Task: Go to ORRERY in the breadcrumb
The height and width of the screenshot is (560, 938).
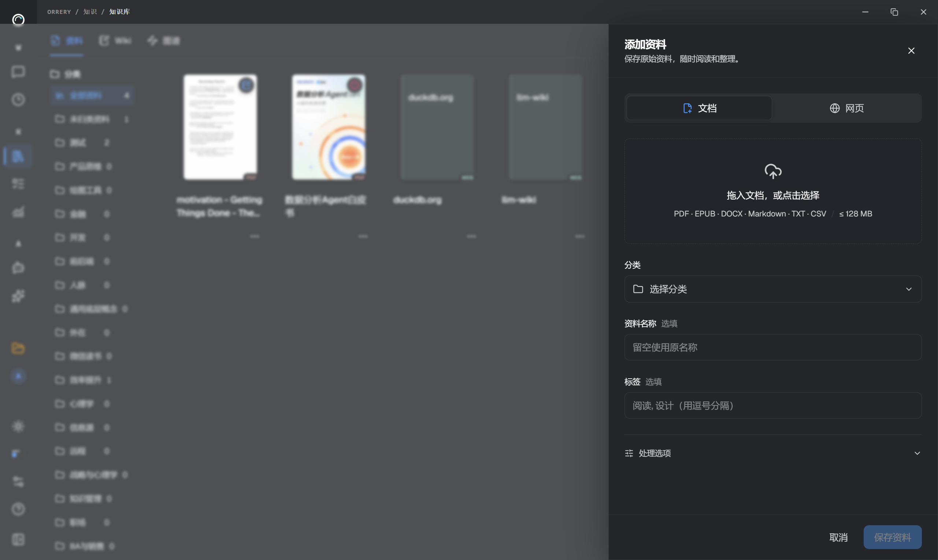Action: point(59,12)
